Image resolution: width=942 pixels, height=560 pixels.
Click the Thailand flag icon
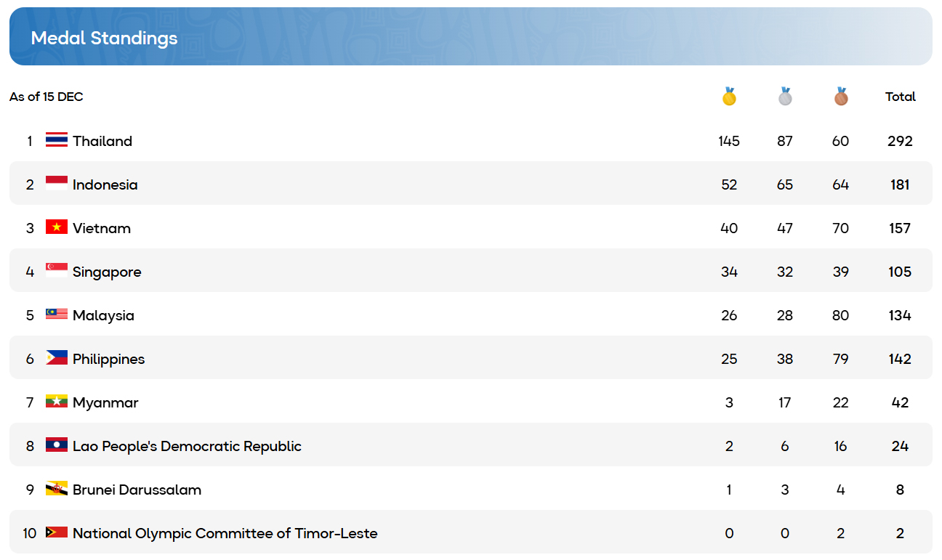point(57,140)
